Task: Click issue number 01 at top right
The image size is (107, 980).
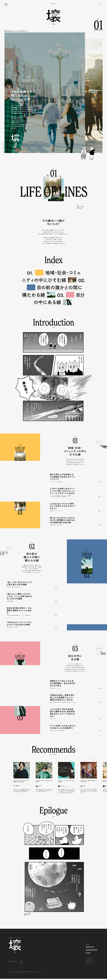Action: tap(98, 25)
